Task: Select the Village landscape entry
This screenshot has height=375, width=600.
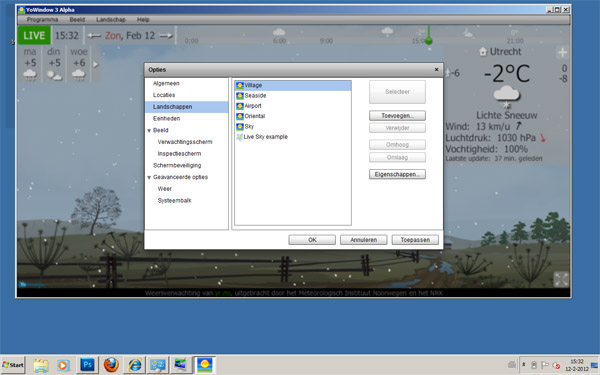Action: point(293,85)
